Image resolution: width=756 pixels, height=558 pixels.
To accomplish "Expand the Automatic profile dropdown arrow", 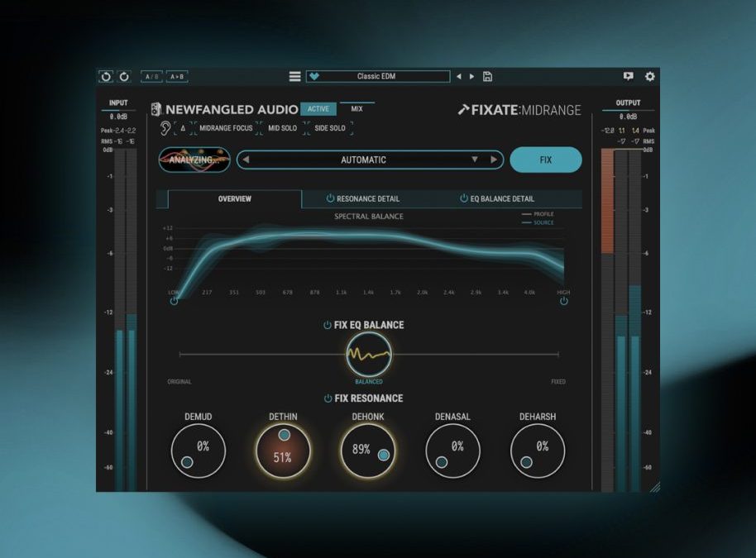I will [x=475, y=160].
